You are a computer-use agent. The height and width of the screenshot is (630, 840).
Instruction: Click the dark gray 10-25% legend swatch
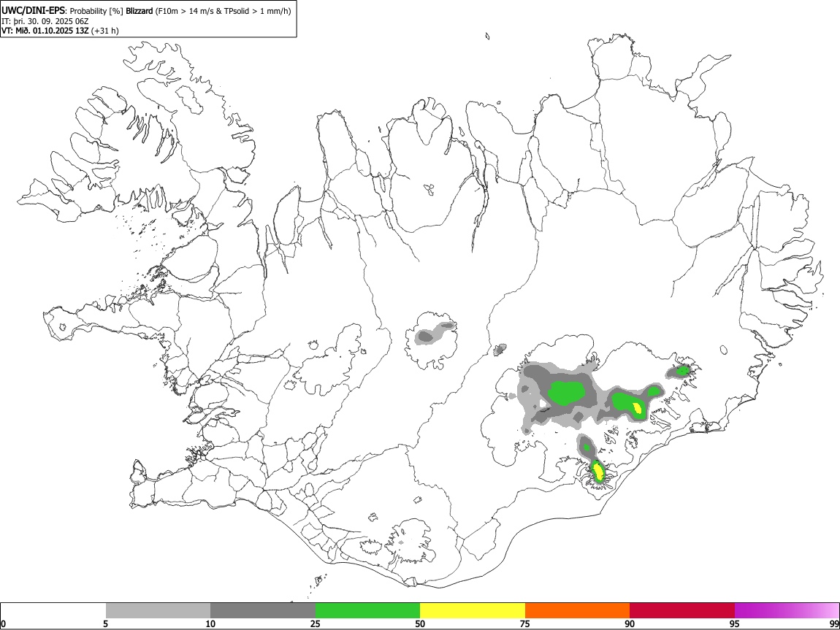tap(263, 611)
